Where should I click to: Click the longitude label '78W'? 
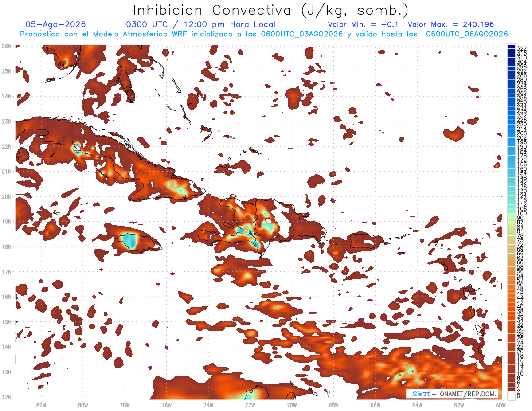[125, 405]
